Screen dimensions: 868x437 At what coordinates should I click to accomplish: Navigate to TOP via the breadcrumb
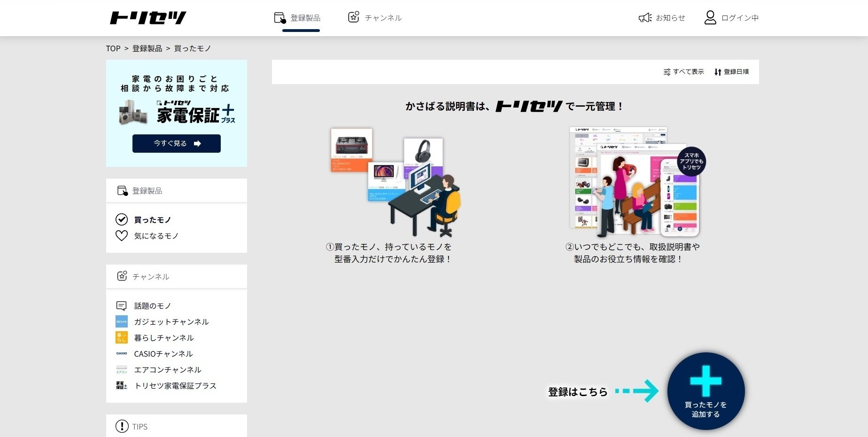pyautogui.click(x=113, y=48)
